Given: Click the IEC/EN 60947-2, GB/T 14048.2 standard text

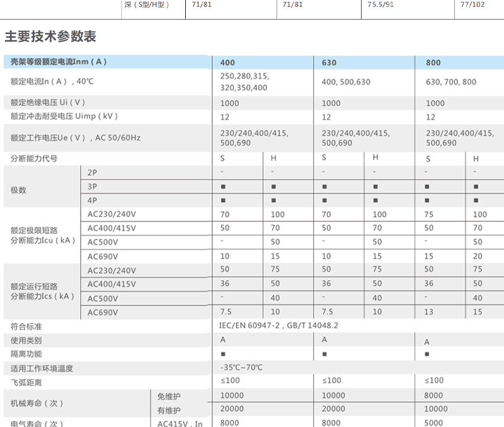Looking at the screenshot, I should pos(278,326).
